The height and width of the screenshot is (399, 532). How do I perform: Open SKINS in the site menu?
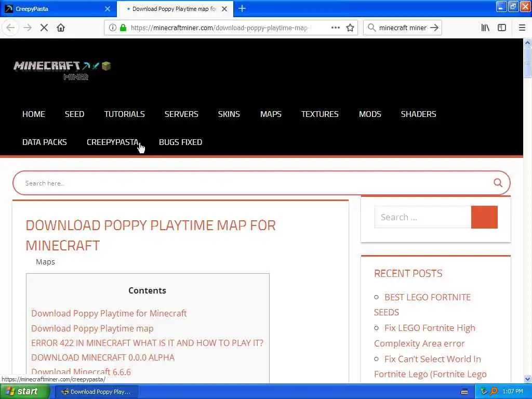coord(229,114)
